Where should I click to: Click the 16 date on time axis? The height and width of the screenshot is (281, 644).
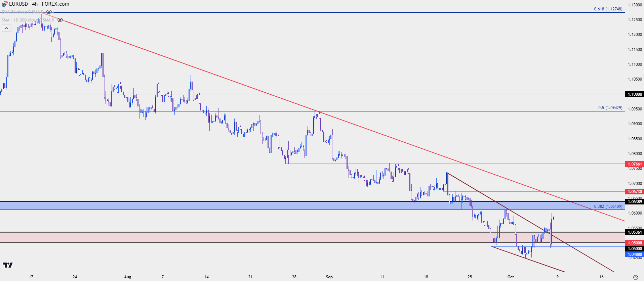601,277
